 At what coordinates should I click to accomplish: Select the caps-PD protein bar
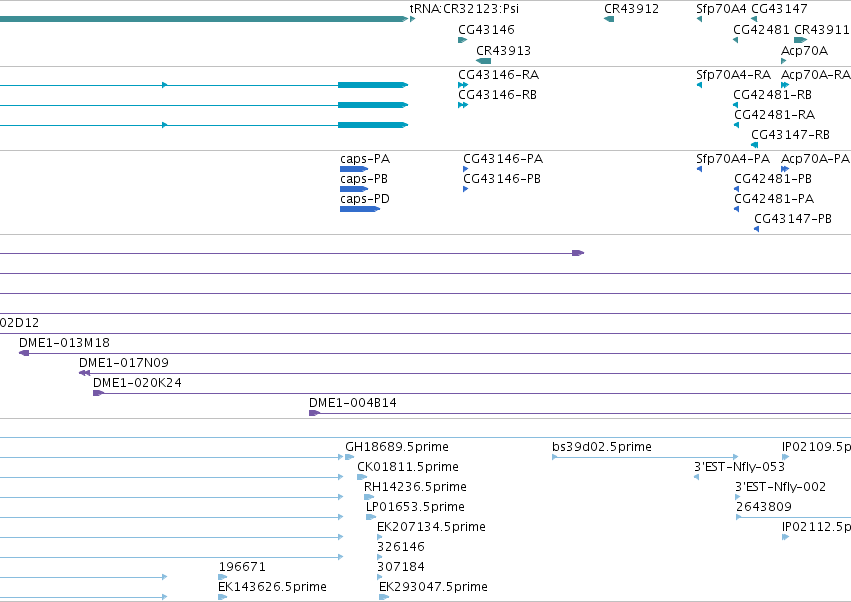click(360, 209)
